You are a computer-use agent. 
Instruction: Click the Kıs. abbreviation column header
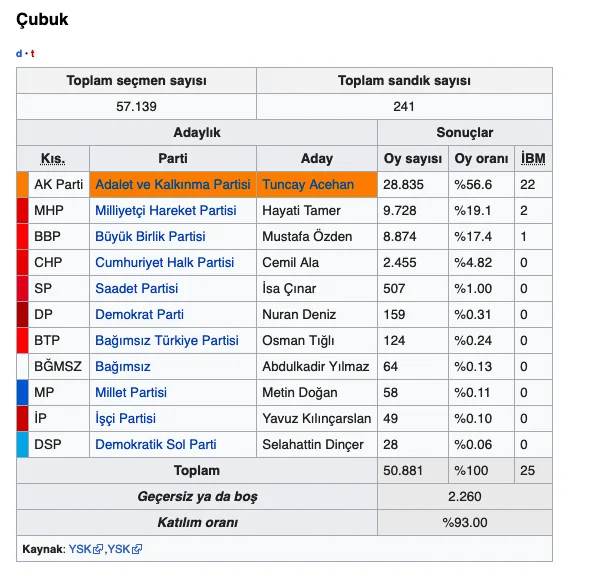click(x=53, y=159)
